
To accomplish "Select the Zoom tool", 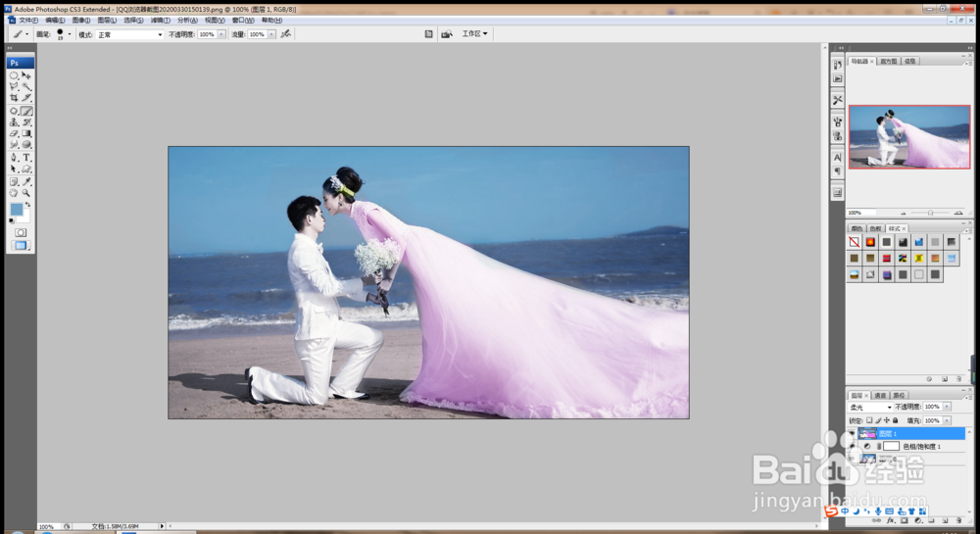I will click(26, 193).
